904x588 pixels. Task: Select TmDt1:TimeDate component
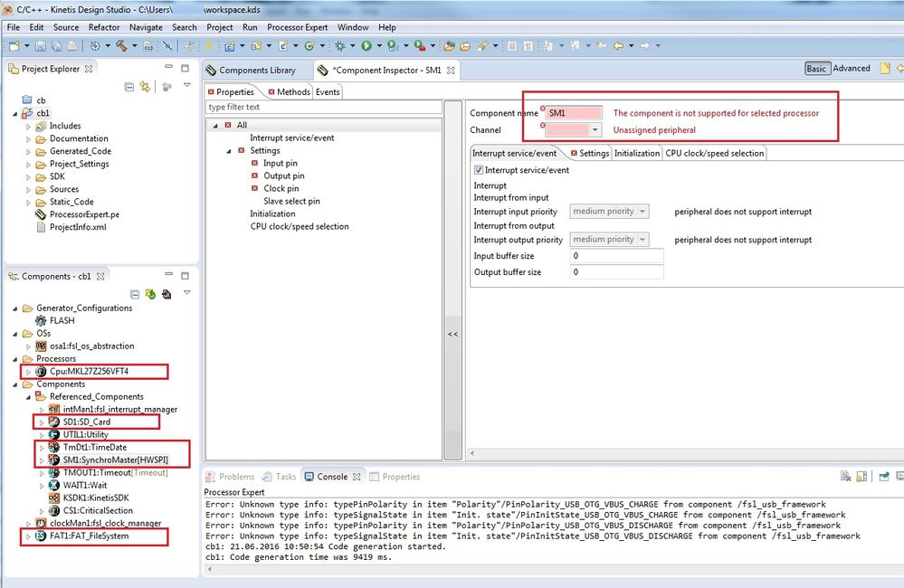click(94, 448)
